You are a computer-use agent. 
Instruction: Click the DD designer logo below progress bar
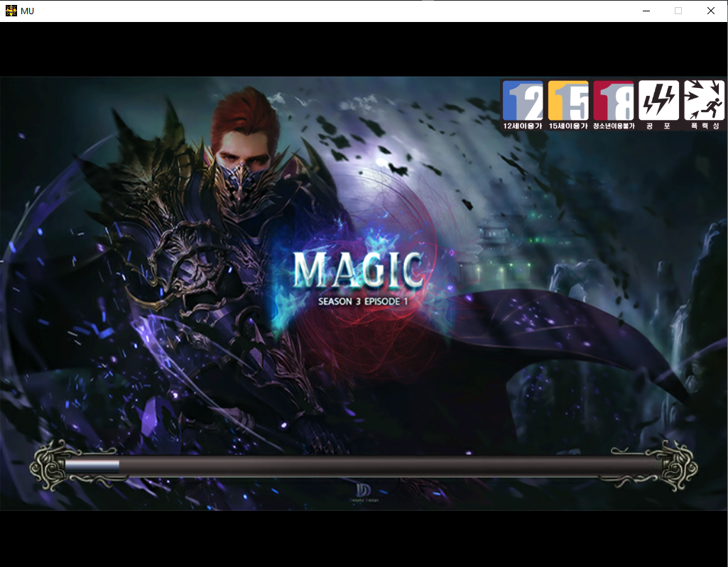pos(364,492)
